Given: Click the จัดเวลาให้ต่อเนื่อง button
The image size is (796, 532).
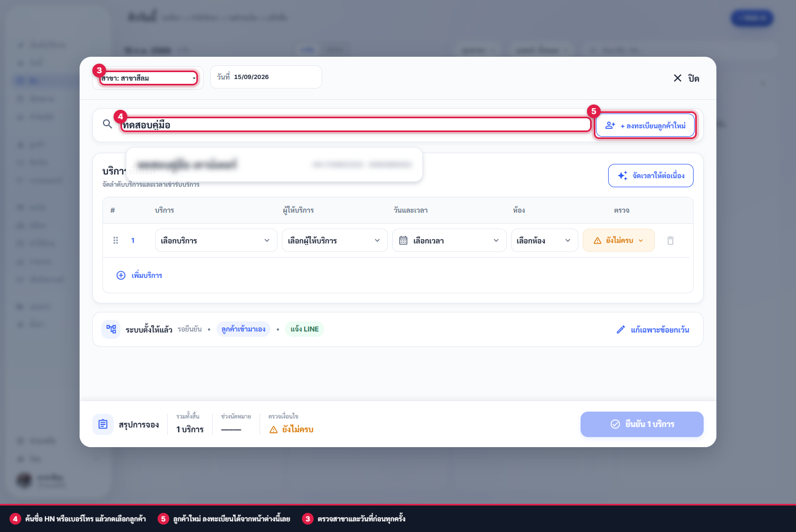Looking at the screenshot, I should [651, 176].
